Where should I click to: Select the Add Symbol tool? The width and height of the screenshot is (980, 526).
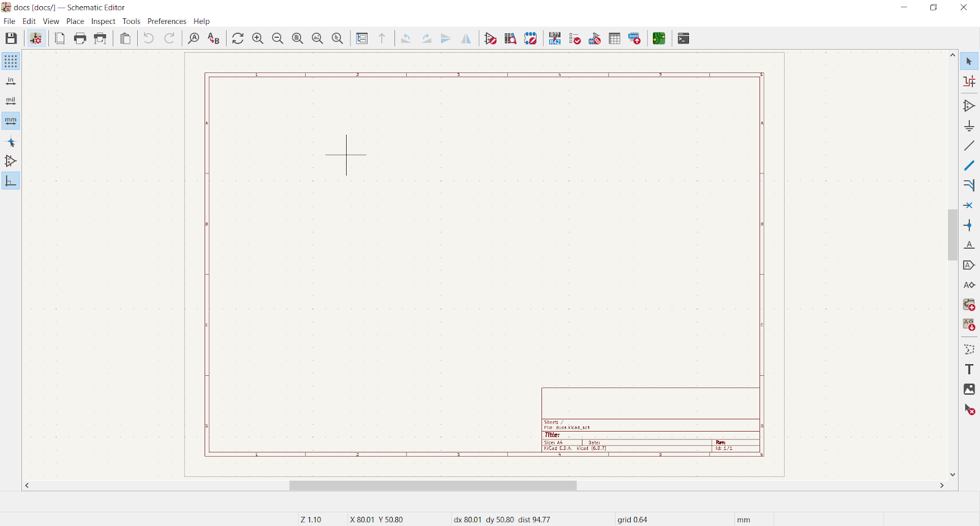[x=969, y=106]
